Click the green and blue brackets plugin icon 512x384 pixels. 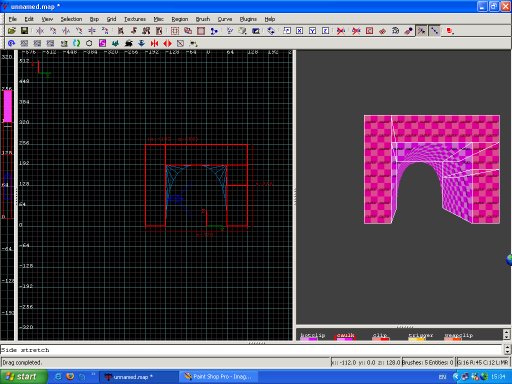pos(76,43)
